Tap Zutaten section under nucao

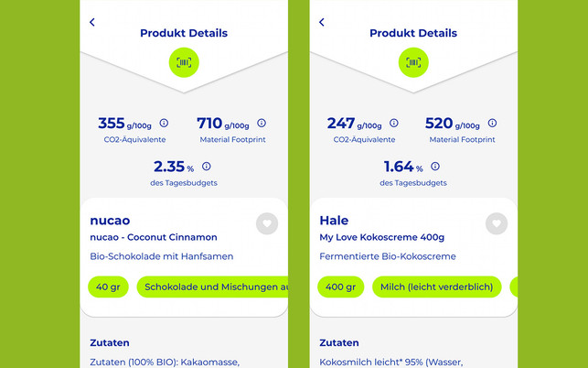pyautogui.click(x=109, y=342)
